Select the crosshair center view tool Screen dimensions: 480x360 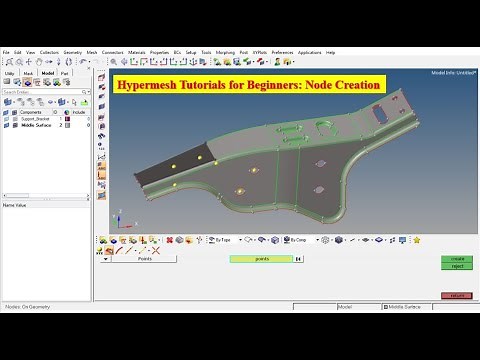tap(29, 62)
